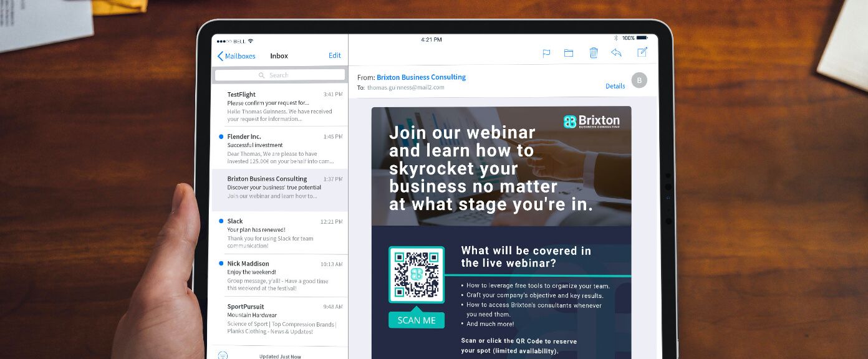Open the Flender Inc. email
This screenshot has height=359, width=868.
(279, 148)
